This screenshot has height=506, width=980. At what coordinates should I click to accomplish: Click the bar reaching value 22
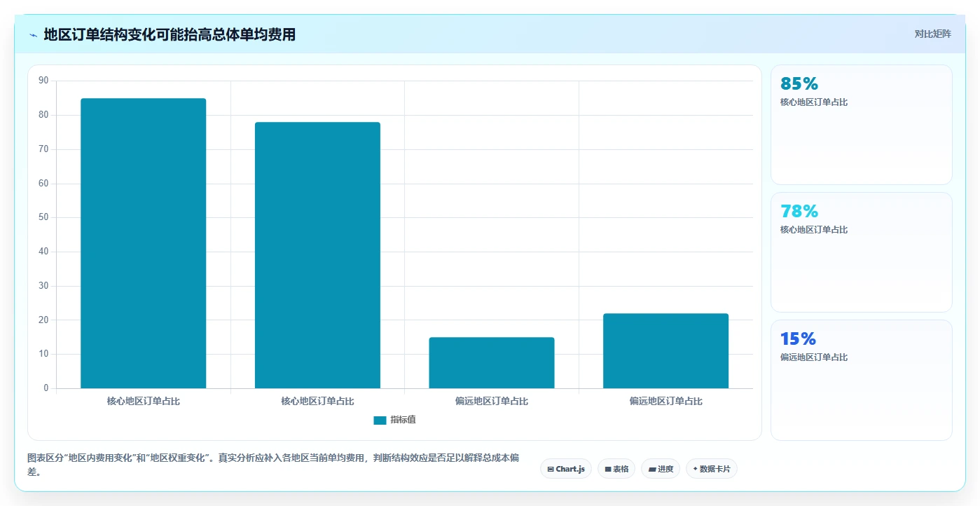click(x=665, y=351)
